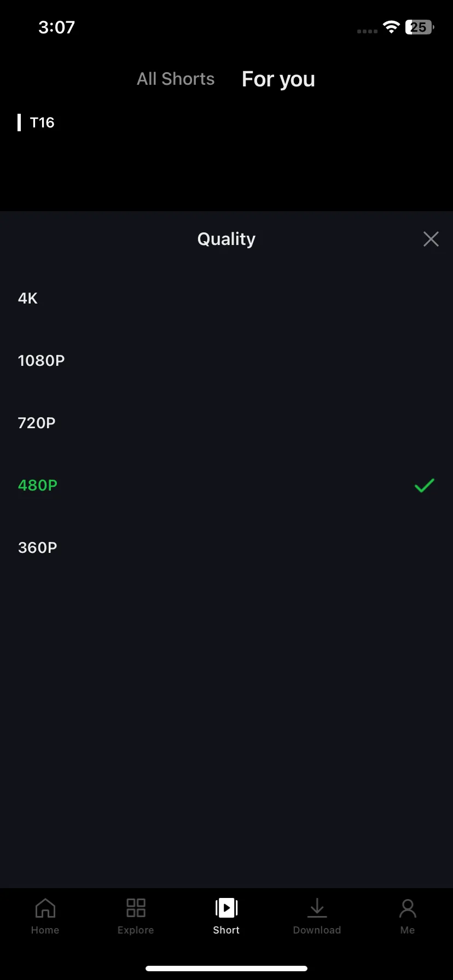This screenshot has width=453, height=980.
Task: Tap the T16 video title
Action: (42, 122)
